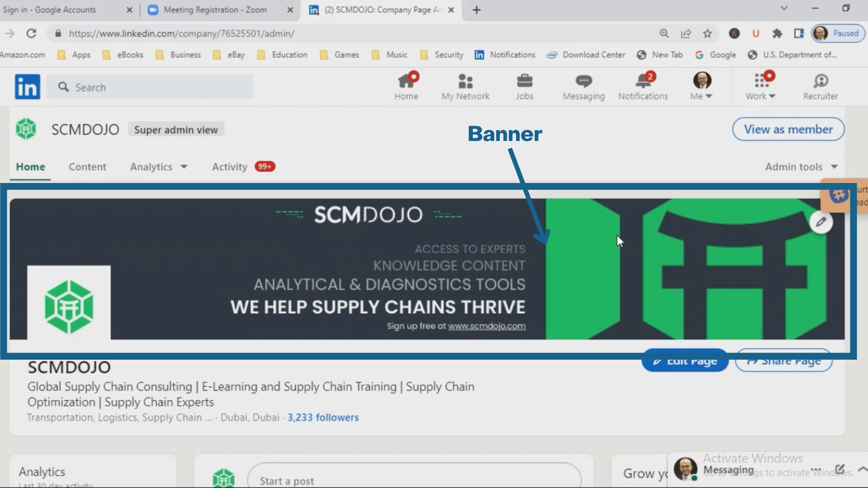Click the orange U extension icon
Viewport: 868px width, 488px height.
coord(755,33)
